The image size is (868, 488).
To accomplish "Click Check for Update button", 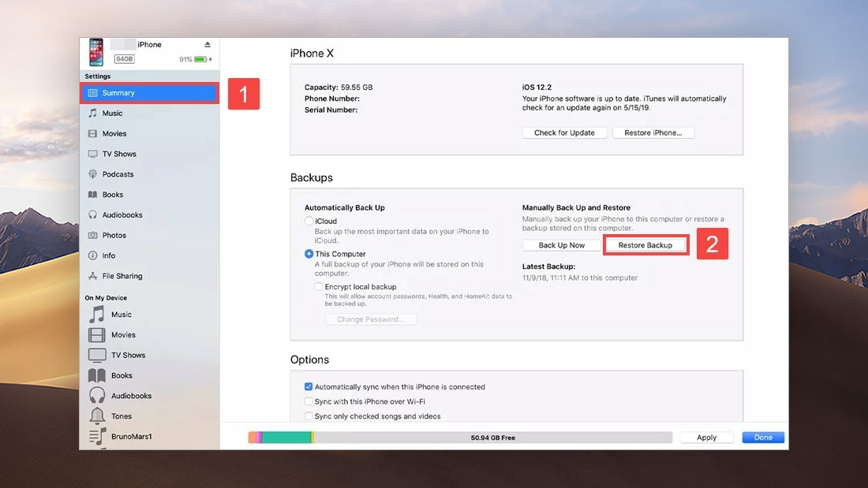I will (564, 132).
